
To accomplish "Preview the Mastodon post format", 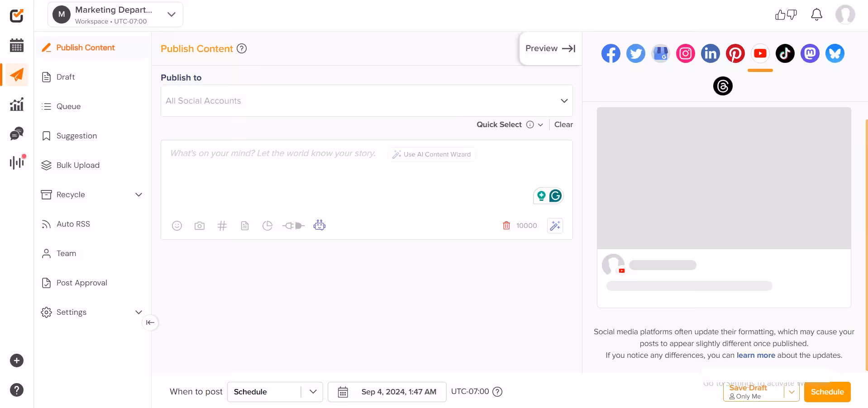I will coord(810,53).
